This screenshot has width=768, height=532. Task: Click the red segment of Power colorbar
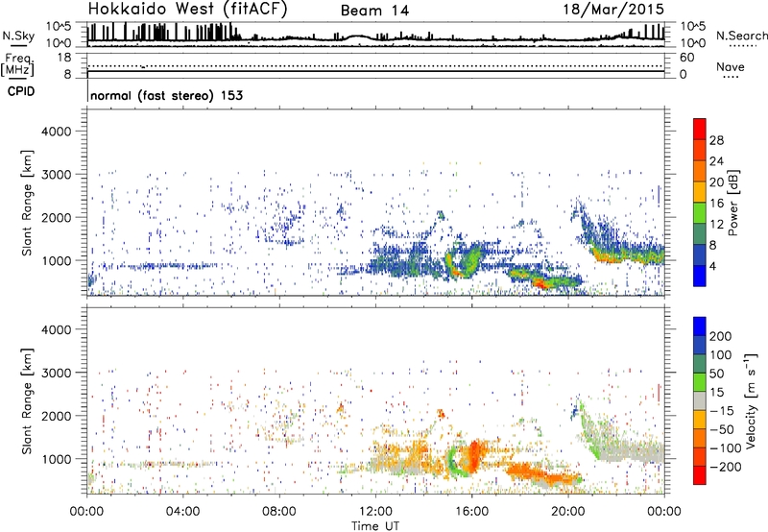(700, 130)
